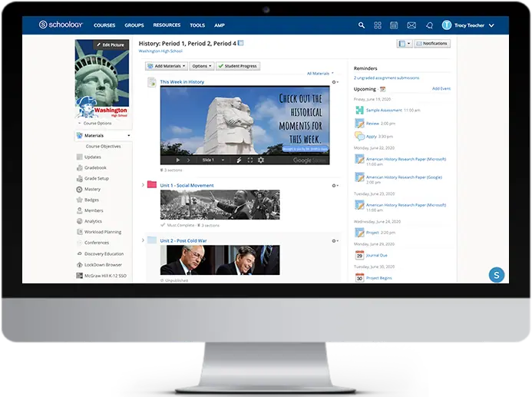Play the This Week in History slideshow
Screen dimensions: 532x397
tap(177, 160)
